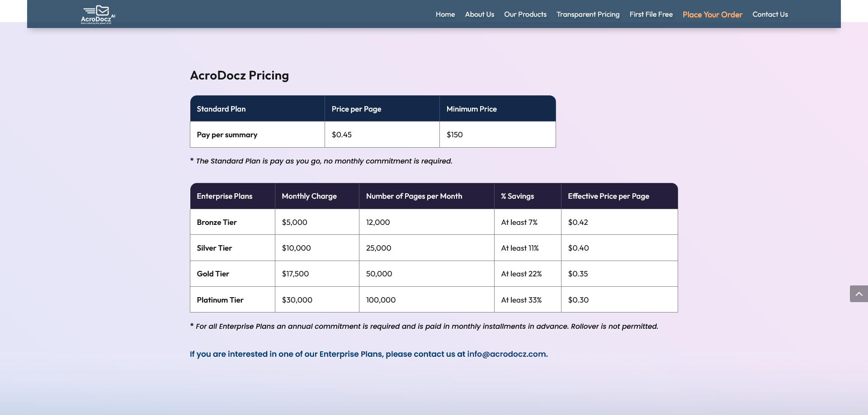868x415 pixels.
Task: Select the Silver Tier row label
Action: point(232,248)
